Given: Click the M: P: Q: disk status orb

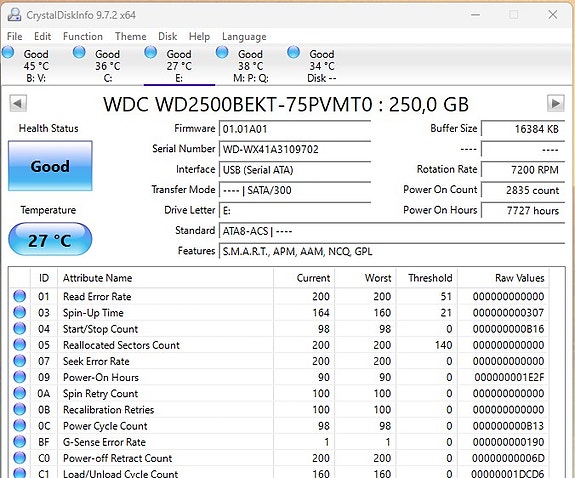Looking at the screenshot, I should 222,52.
